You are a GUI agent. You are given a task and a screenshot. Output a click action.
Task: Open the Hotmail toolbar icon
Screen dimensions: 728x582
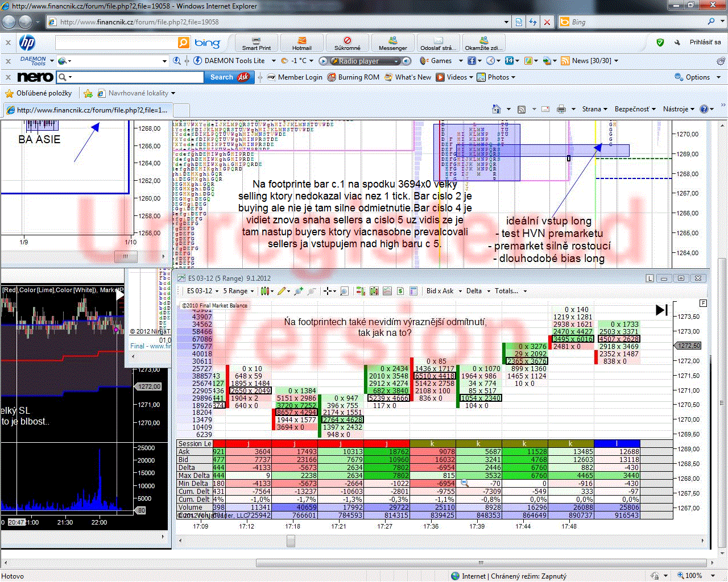301,43
